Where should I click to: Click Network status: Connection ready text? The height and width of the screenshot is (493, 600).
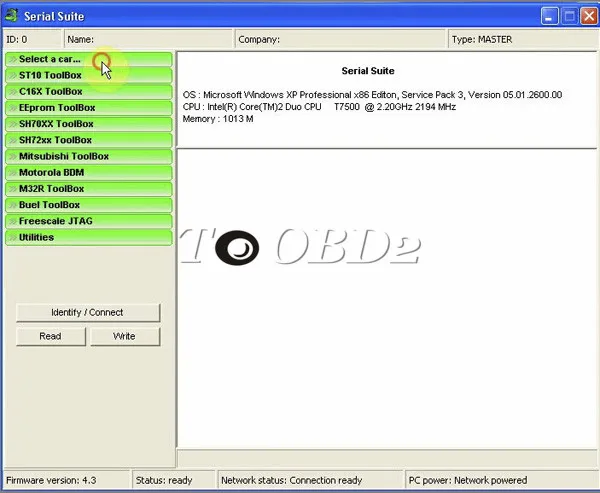[292, 480]
